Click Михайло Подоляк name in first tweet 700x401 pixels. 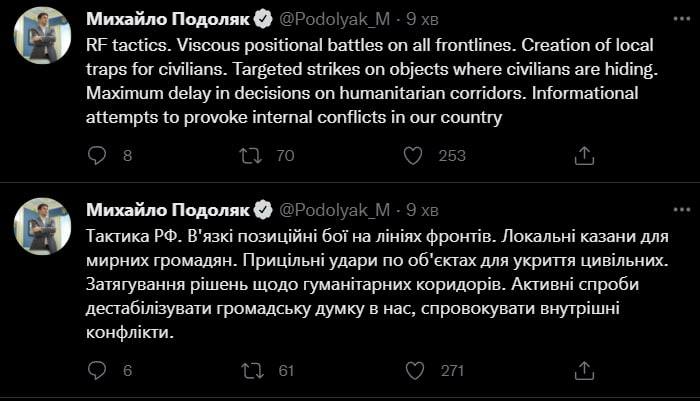pyautogui.click(x=168, y=19)
